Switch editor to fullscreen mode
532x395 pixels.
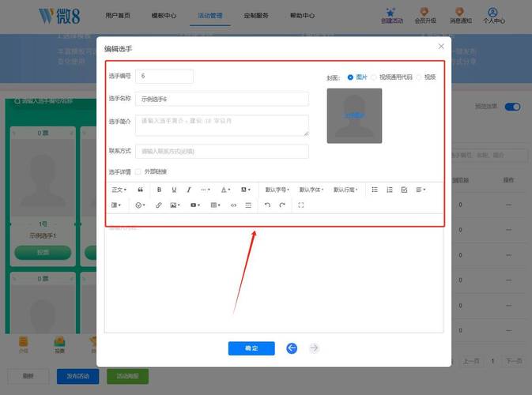click(301, 205)
